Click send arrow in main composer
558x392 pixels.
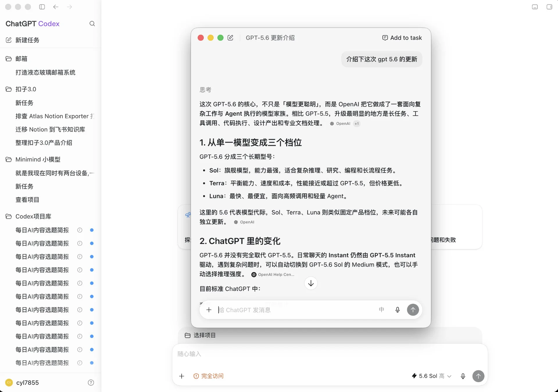(x=478, y=376)
